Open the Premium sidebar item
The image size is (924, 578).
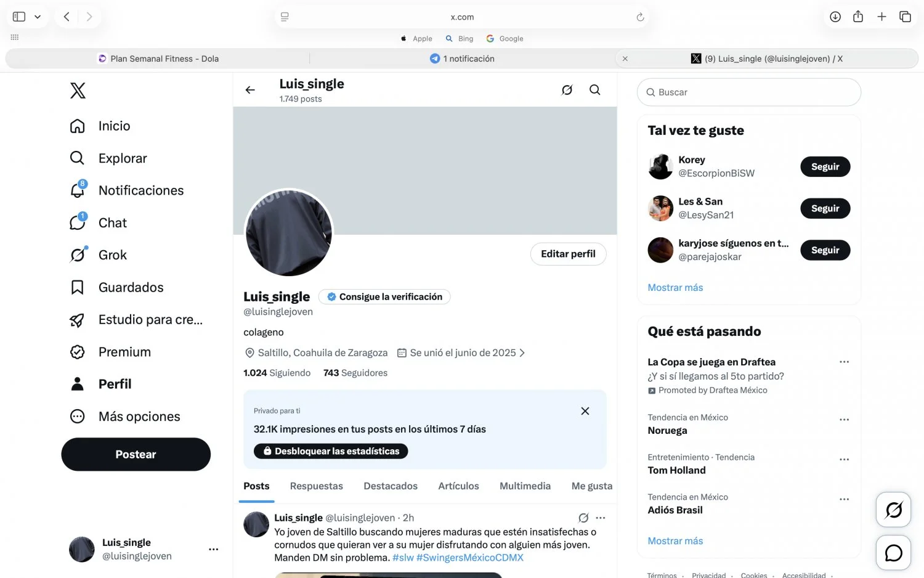110,352
